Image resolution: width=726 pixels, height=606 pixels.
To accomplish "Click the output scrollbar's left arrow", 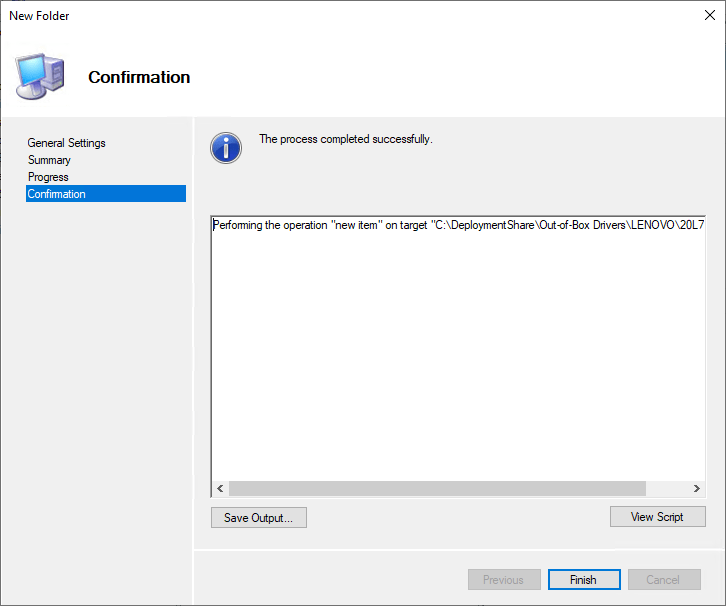I will point(220,489).
